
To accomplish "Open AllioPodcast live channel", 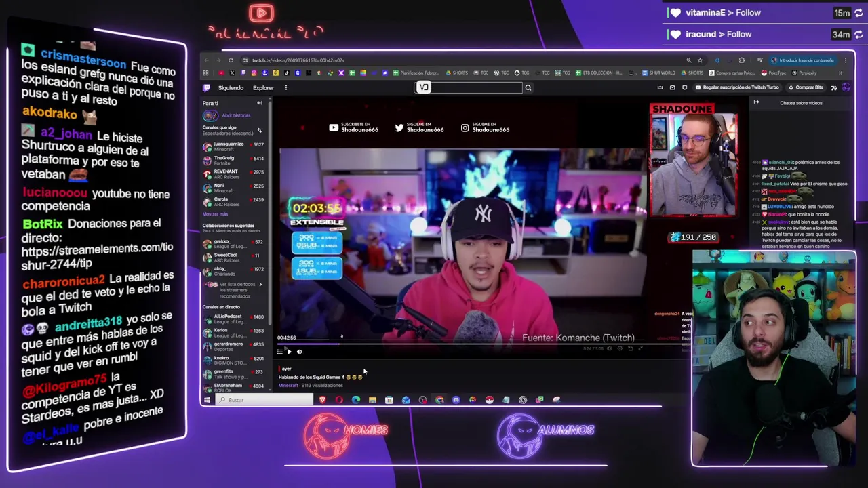I will (233, 319).
